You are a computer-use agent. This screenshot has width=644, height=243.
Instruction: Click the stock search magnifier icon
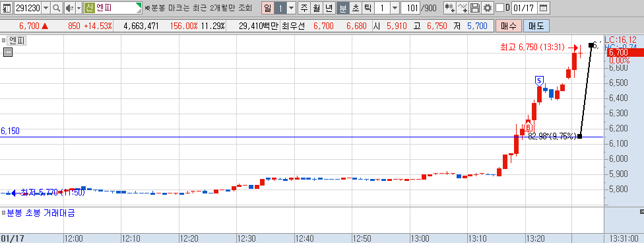(56, 8)
